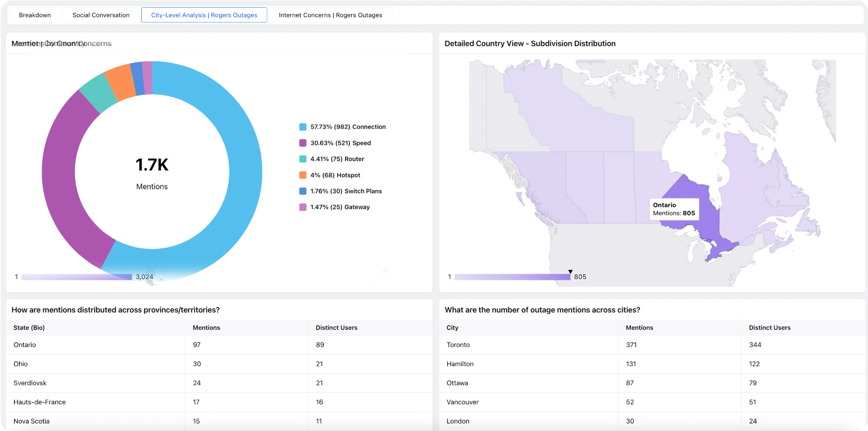Click Ontario distinct users value 89
Screen dimensions: 868x431
[320, 345]
